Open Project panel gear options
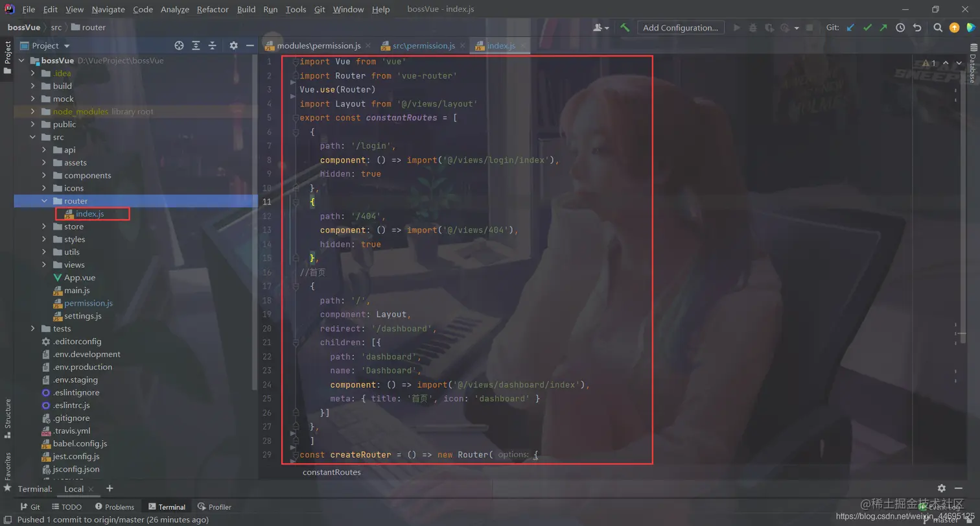The image size is (980, 526). pyautogui.click(x=234, y=45)
